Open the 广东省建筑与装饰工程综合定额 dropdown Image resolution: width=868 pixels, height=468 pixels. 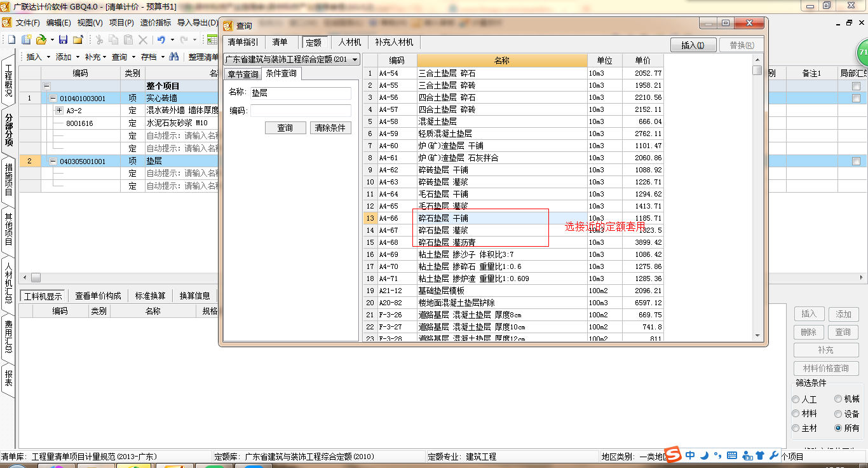292,59
